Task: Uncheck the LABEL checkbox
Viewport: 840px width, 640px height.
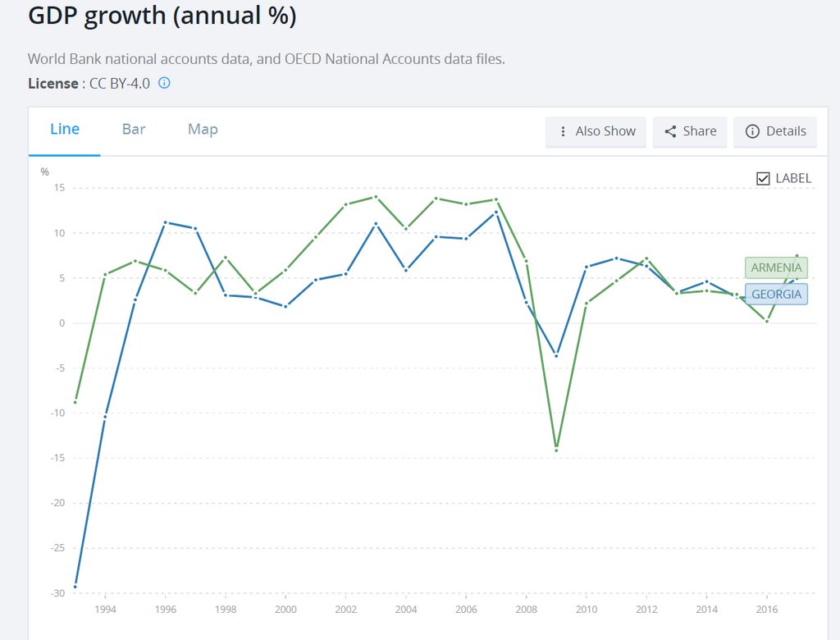Action: [763, 178]
